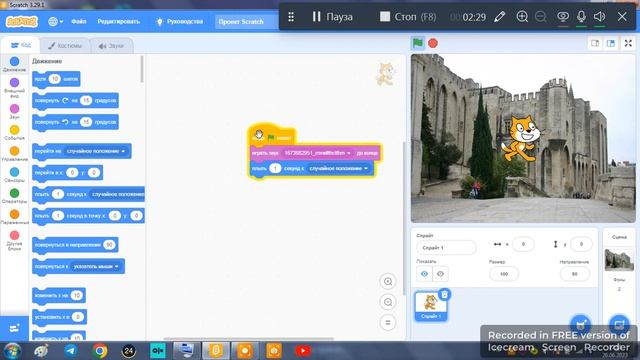Zoom out the code workspace

(388, 302)
